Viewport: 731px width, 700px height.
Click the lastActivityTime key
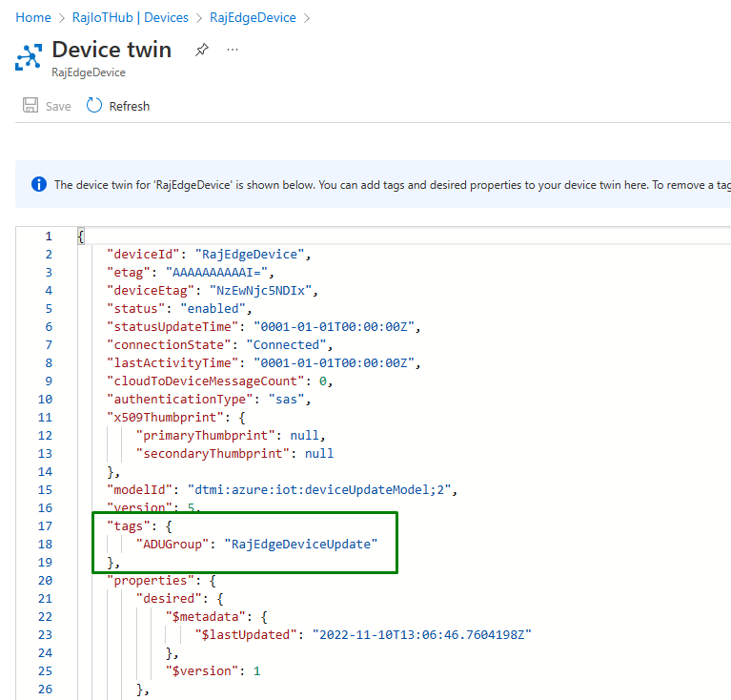173,363
